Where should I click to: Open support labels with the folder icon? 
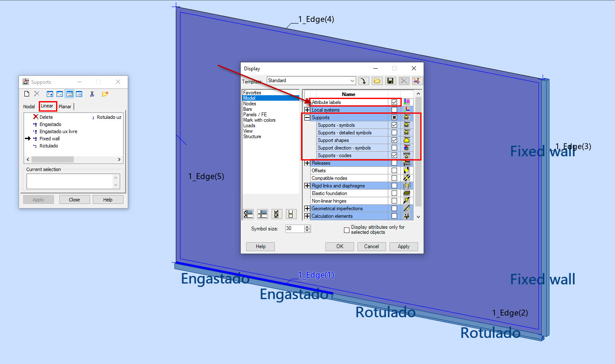[105, 94]
